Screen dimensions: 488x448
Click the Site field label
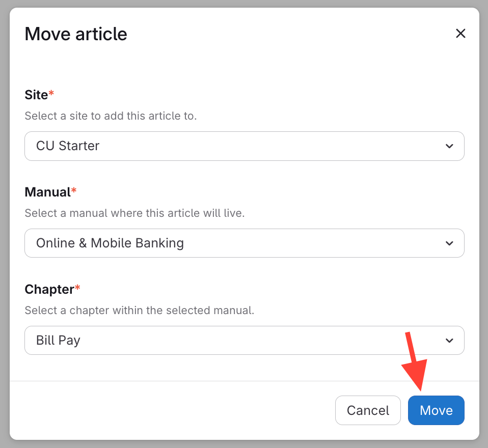36,95
